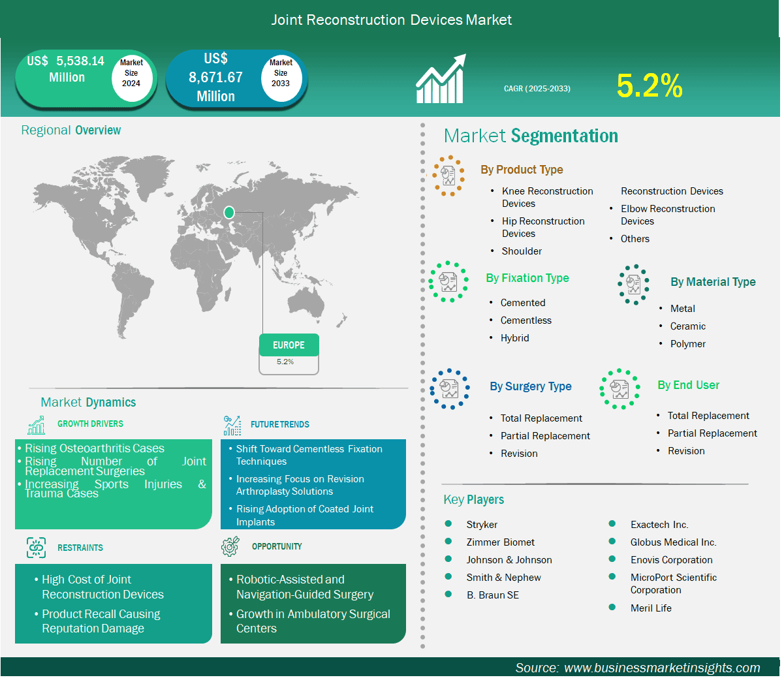
Task: Click the FUTURE TRENDS label
Action: [x=280, y=424]
